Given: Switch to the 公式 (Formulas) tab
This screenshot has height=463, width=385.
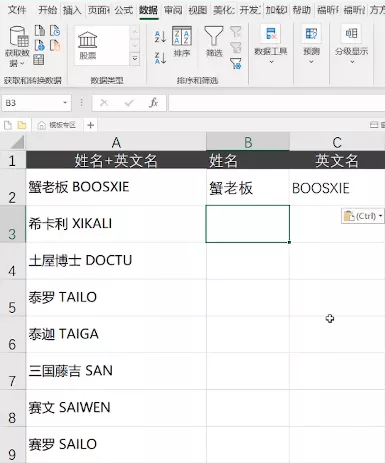Looking at the screenshot, I should pyautogui.click(x=124, y=10).
